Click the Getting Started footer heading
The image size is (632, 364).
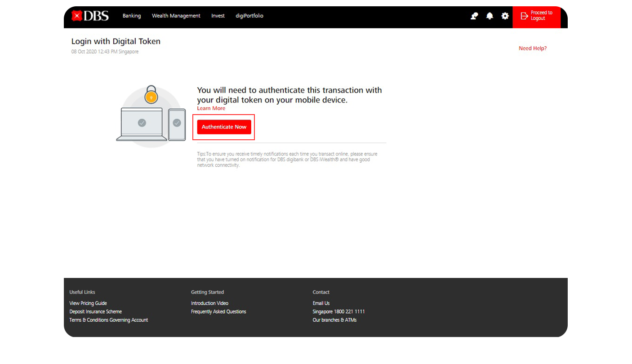click(x=207, y=292)
